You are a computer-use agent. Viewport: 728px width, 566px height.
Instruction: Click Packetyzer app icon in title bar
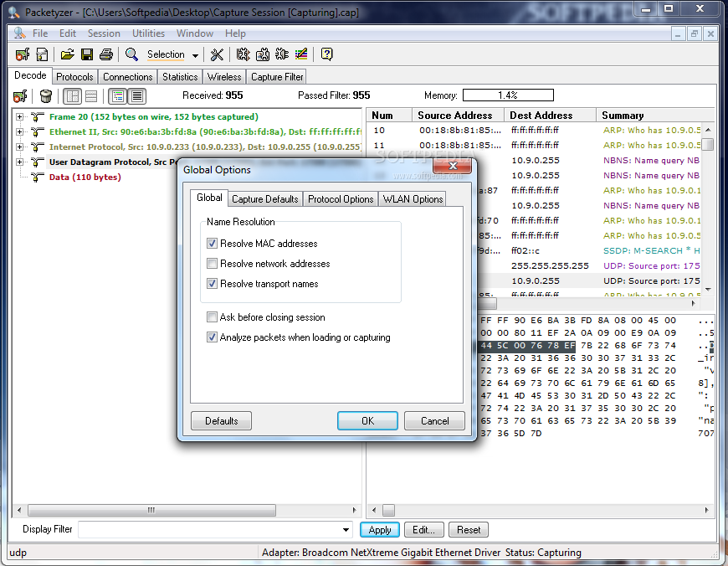click(14, 13)
